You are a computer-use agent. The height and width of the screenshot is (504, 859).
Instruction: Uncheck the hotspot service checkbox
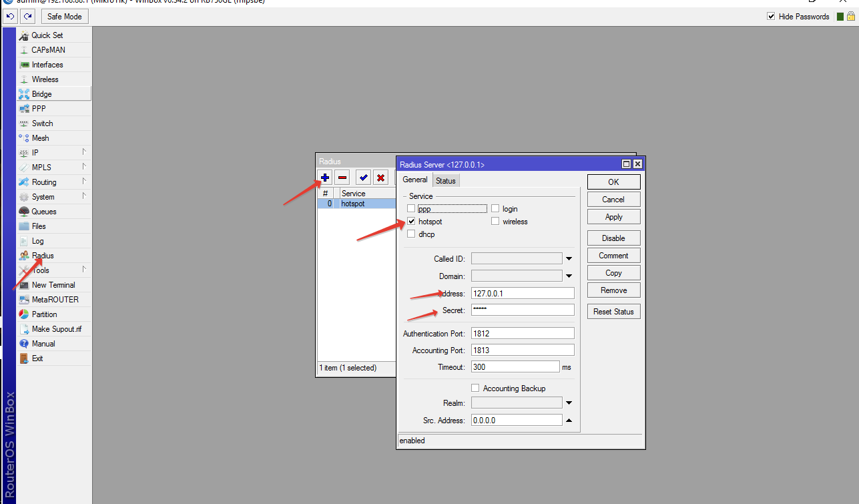click(411, 222)
